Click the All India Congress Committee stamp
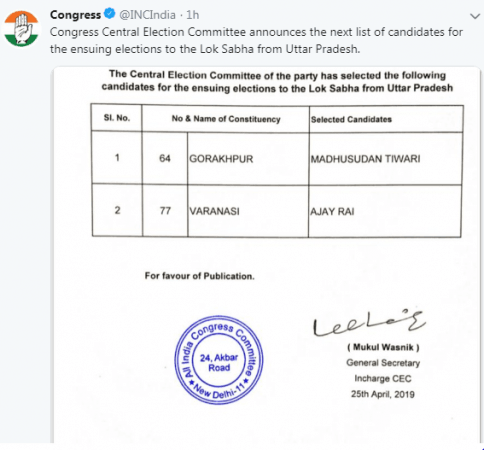Viewport: 484px width, 450px height. [219, 360]
